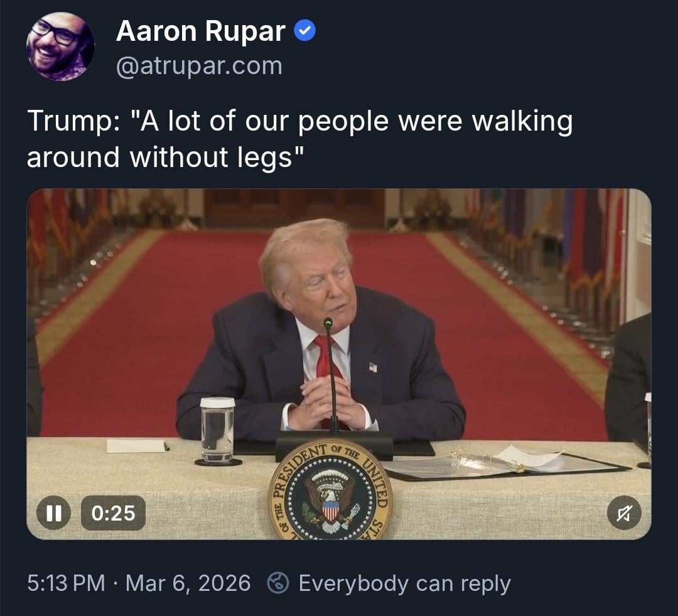Click the water glass in the video
This screenshot has width=678, height=616.
click(217, 430)
